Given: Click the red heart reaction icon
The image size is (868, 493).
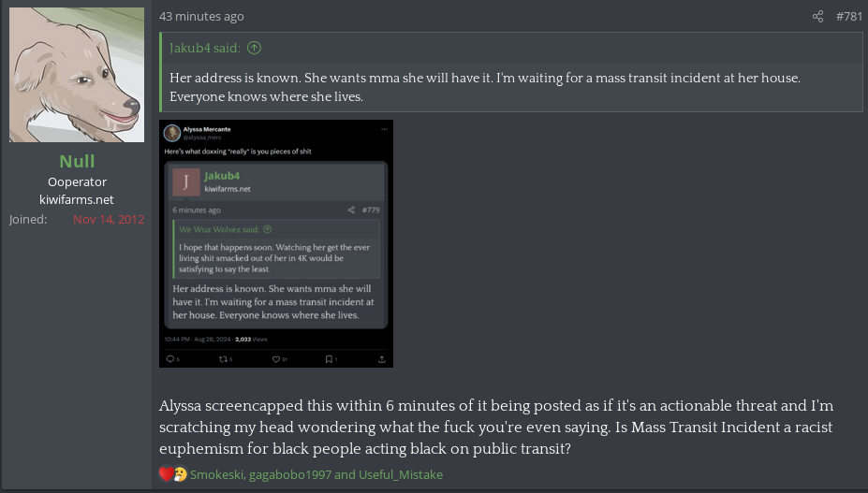Looking at the screenshot, I should pos(167,474).
